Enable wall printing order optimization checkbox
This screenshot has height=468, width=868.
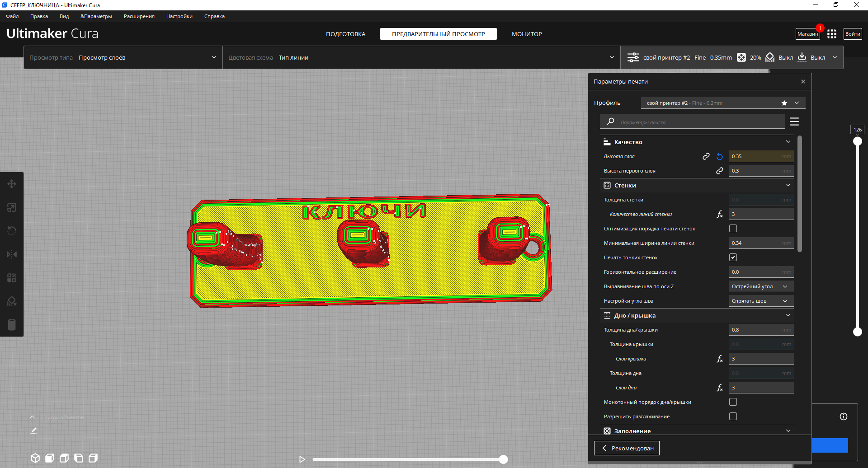pyautogui.click(x=733, y=229)
